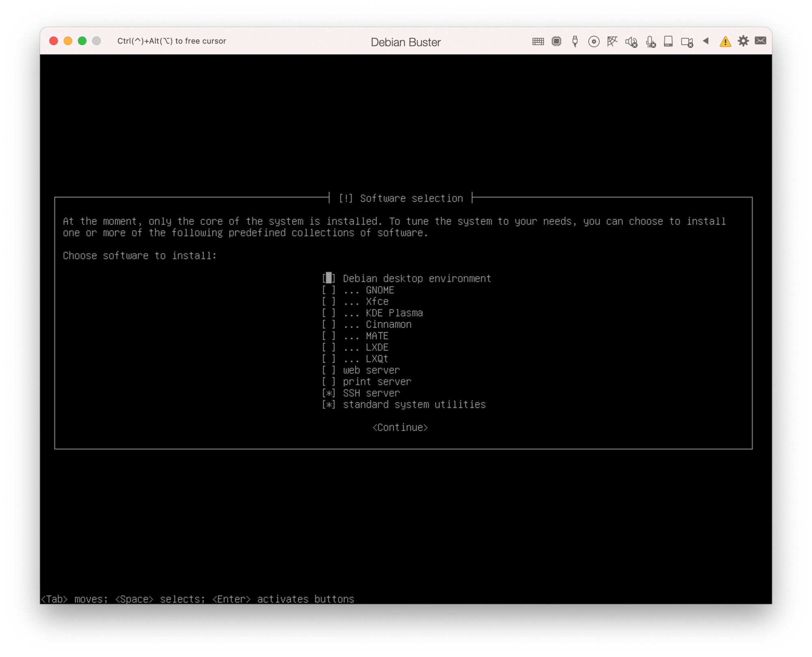Open the CD/DVD disc icon
The height and width of the screenshot is (657, 812).
click(594, 41)
